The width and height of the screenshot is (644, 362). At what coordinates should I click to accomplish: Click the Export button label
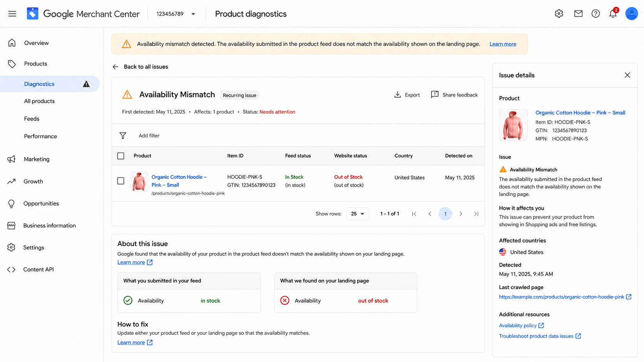[412, 95]
